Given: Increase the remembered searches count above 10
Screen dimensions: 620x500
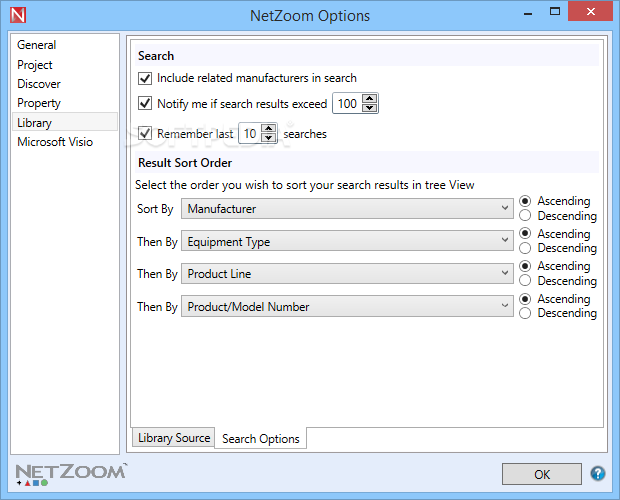Looking at the screenshot, I should pyautogui.click(x=269, y=128).
